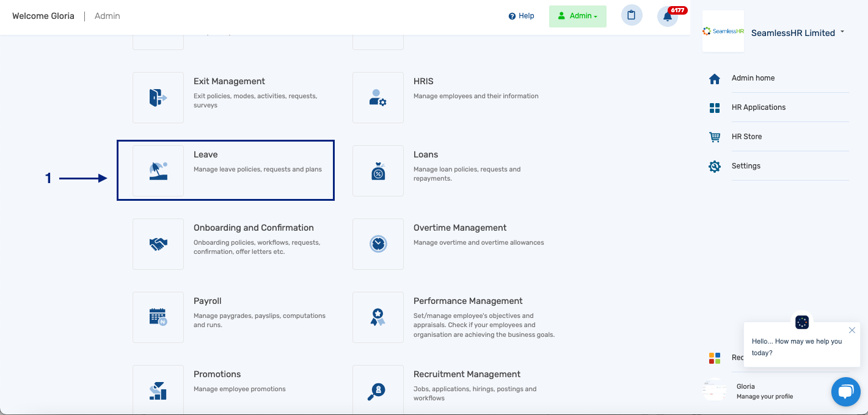Click the Recruitment Management title

pyautogui.click(x=467, y=374)
